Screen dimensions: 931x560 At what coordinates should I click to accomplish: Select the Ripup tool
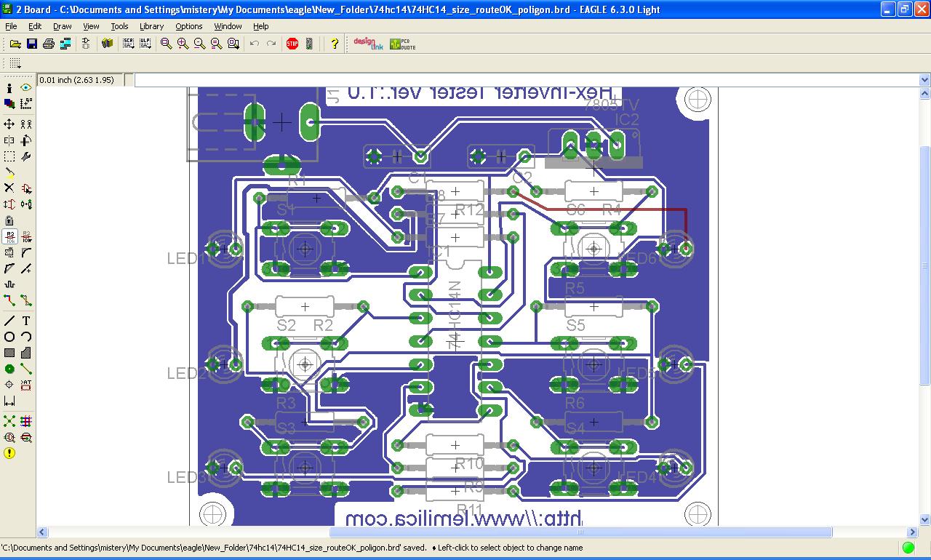26,300
